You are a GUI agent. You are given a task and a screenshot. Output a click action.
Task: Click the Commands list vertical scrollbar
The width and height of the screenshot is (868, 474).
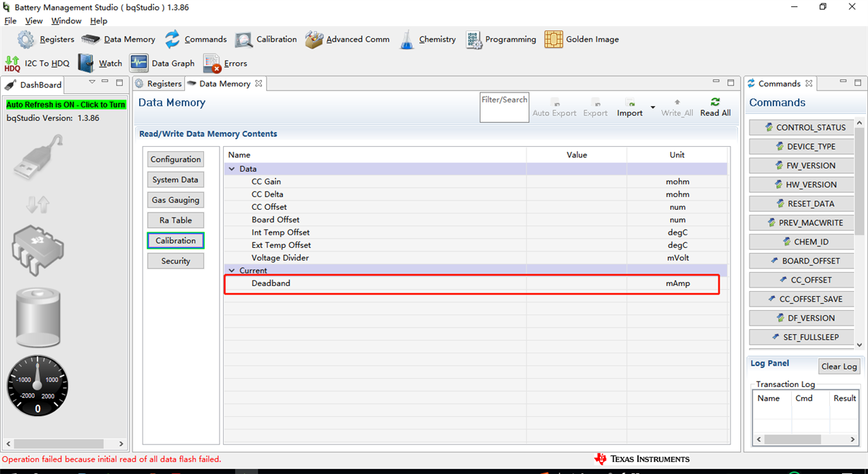click(859, 235)
